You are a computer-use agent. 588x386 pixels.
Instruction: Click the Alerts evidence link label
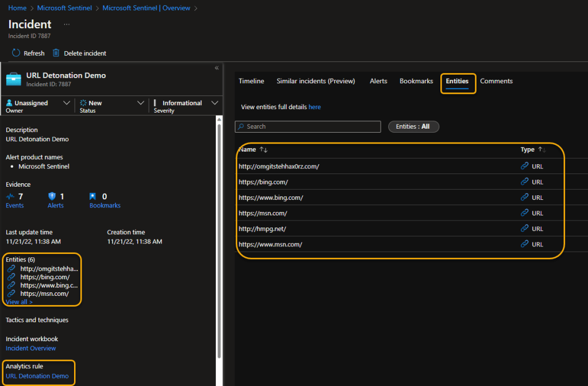(x=56, y=206)
